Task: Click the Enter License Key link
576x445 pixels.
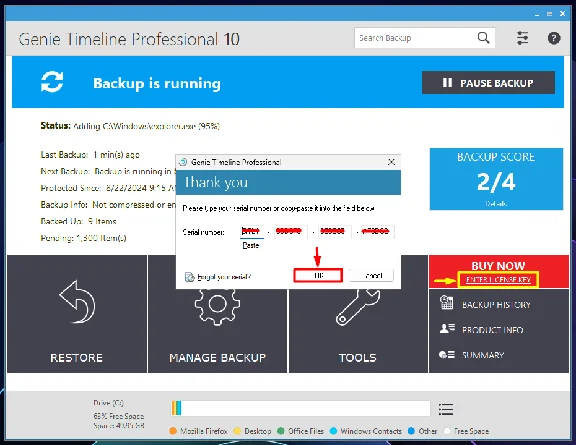Action: click(498, 280)
